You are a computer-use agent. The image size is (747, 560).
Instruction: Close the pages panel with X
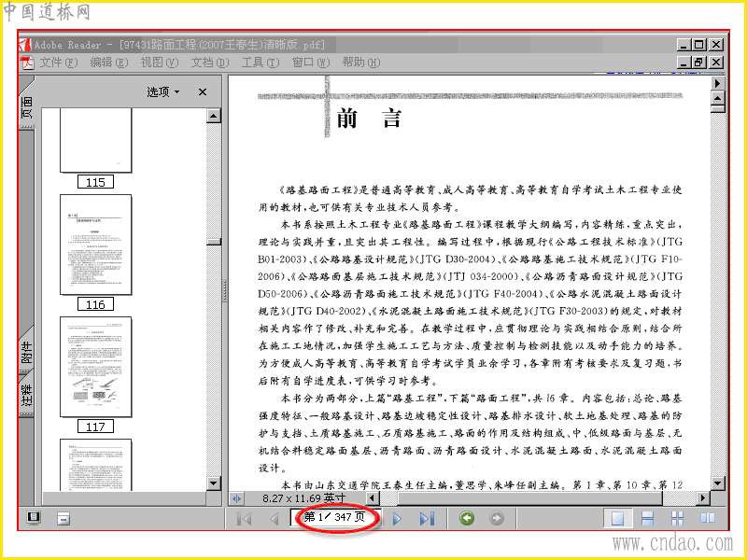click(203, 91)
